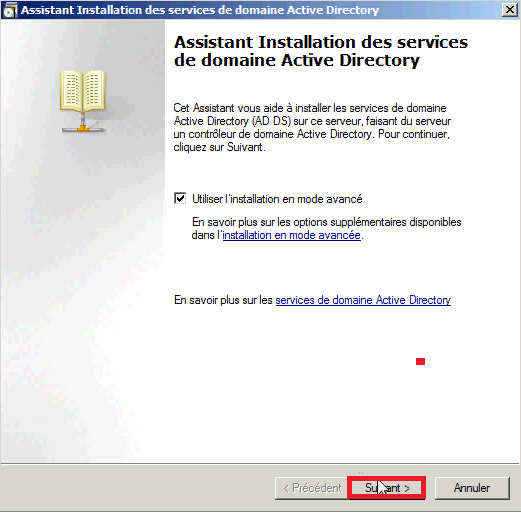Click the paragraph starting "Cet Assistant vous aide"
Image resolution: width=521 pixels, height=512 pixels.
(312, 127)
